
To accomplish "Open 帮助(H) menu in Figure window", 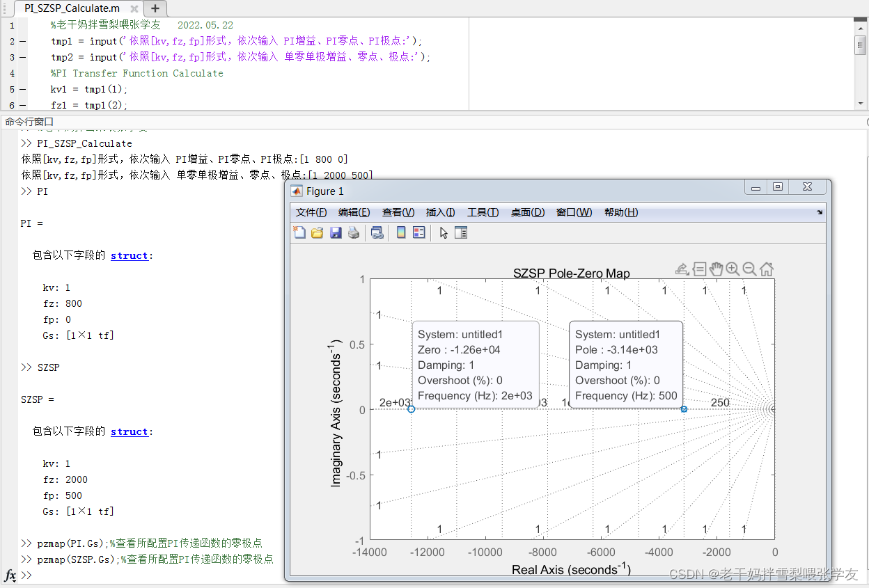I will click(621, 212).
